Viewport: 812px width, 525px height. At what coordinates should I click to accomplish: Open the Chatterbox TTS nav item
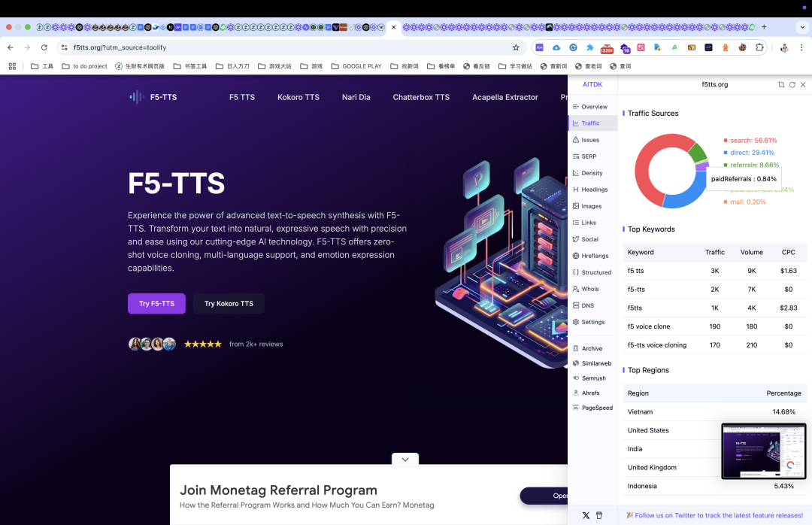(x=421, y=97)
